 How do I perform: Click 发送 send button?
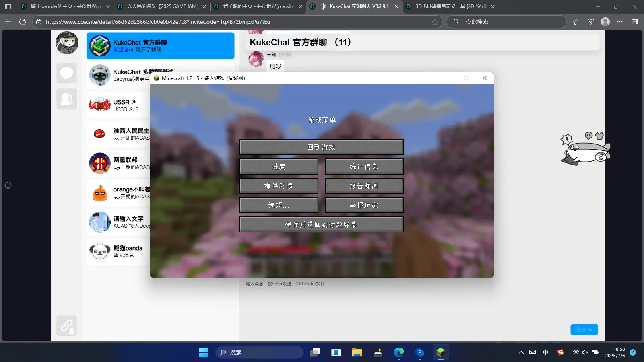point(584,330)
